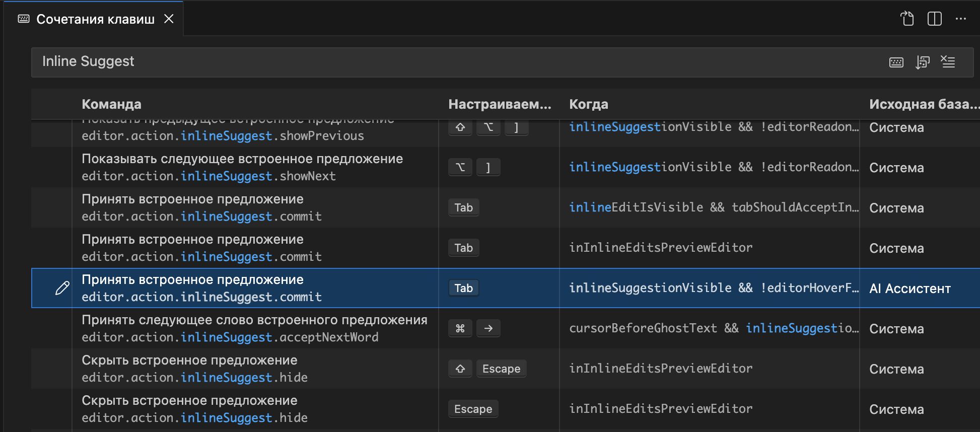Screen dimensions: 980x432
Task: Select commit row with inlineEditIsVisible condition
Action: point(505,207)
